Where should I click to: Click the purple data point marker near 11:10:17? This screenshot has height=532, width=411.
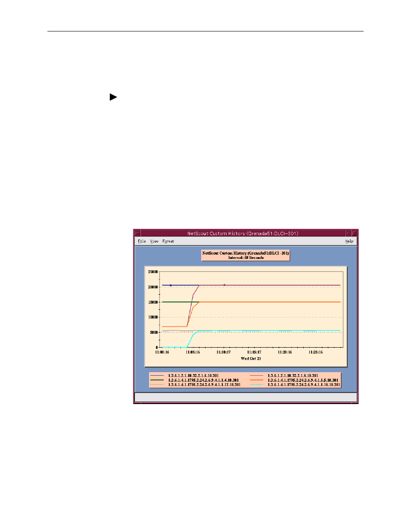(224, 285)
